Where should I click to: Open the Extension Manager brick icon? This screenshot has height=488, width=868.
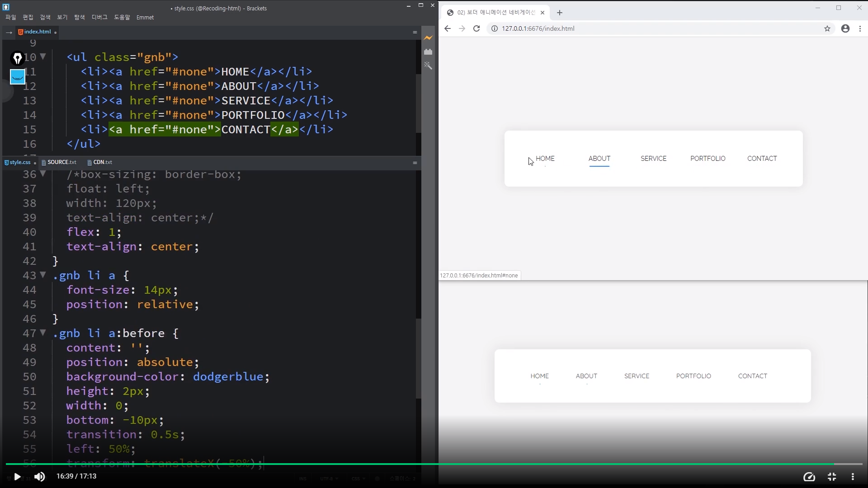pyautogui.click(x=428, y=52)
